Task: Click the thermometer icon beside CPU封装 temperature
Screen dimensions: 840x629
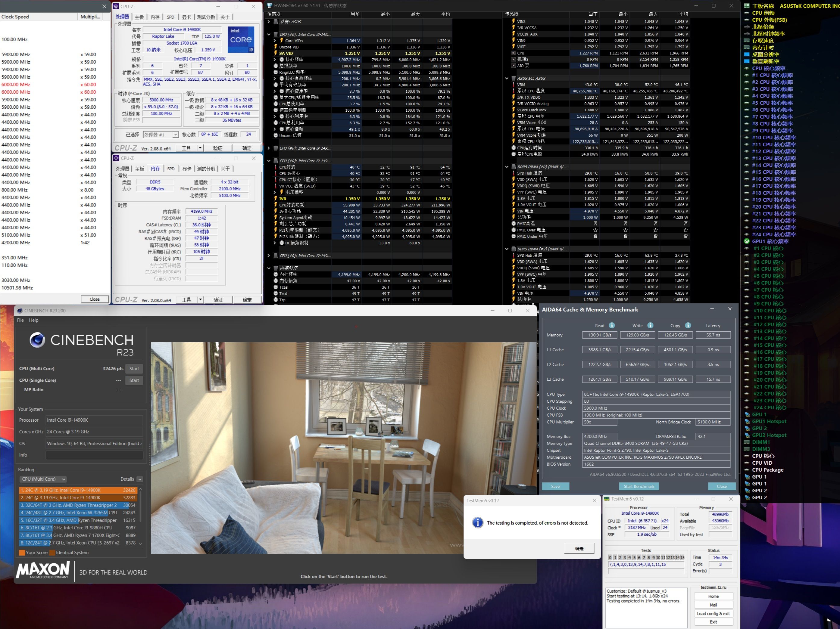Action: 275,167
